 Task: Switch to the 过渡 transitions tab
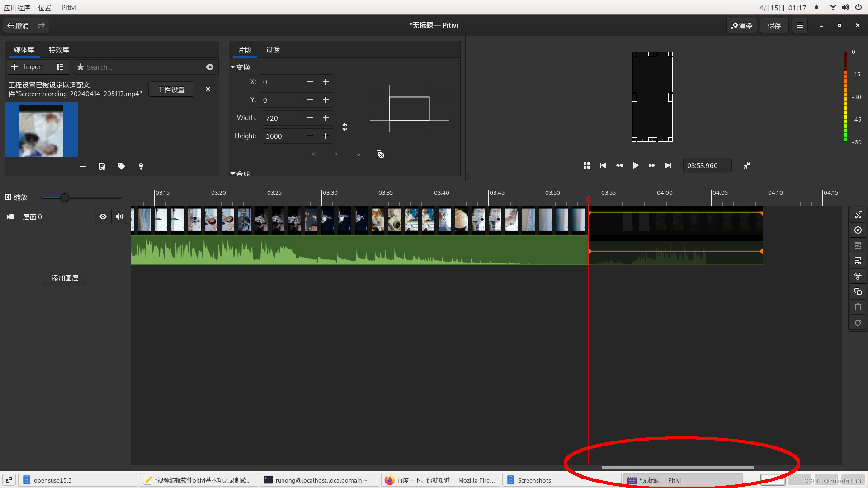[273, 50]
